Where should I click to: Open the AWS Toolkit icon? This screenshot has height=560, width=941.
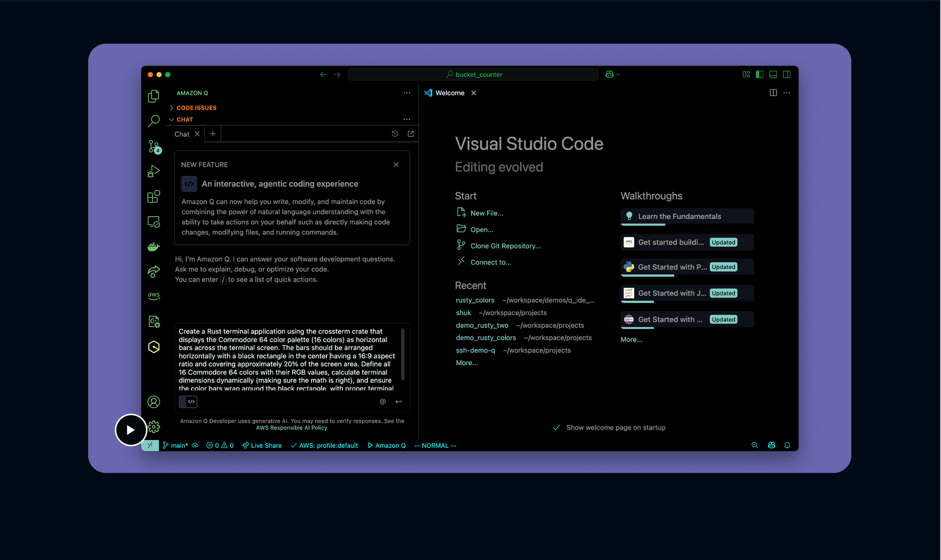pos(153,295)
